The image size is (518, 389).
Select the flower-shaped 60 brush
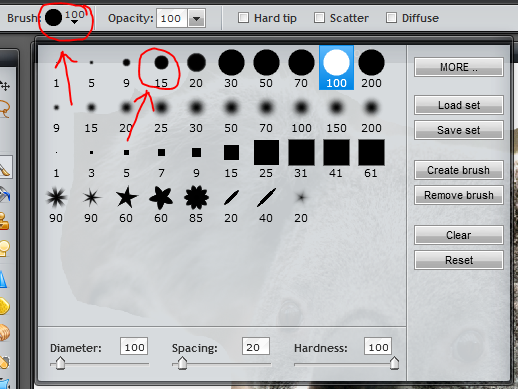[x=161, y=203]
